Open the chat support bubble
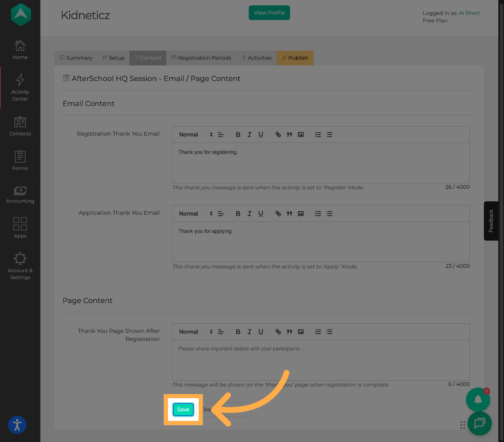 pos(479,423)
